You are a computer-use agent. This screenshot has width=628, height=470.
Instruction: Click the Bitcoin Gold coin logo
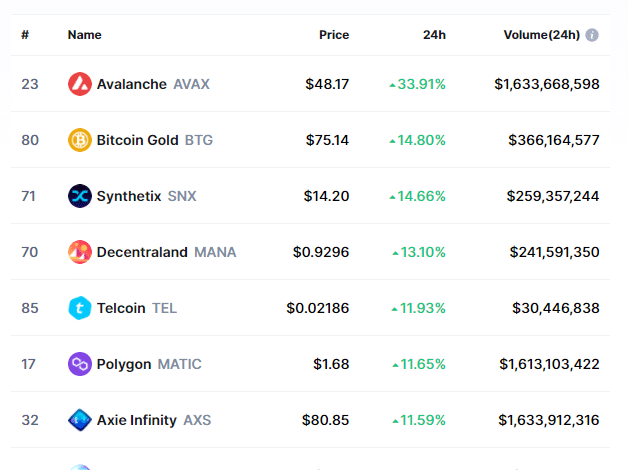(80, 140)
